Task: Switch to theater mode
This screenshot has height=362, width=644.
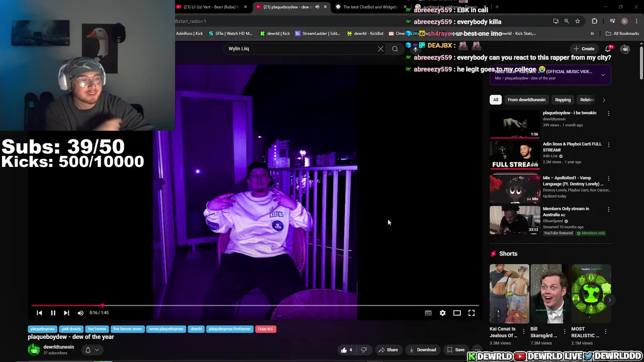Action: [457, 313]
